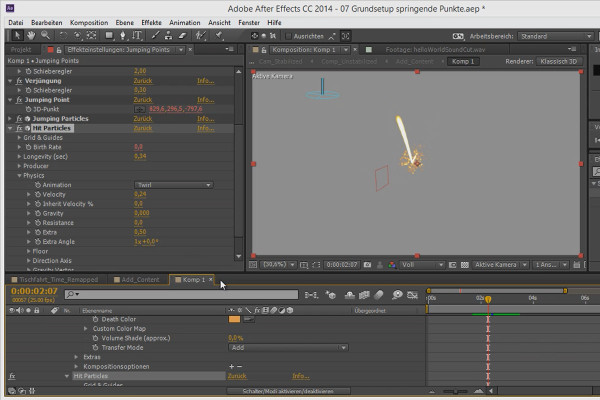Expand Custom Color Map in timeline
This screenshot has height=400, width=600.
pos(86,329)
